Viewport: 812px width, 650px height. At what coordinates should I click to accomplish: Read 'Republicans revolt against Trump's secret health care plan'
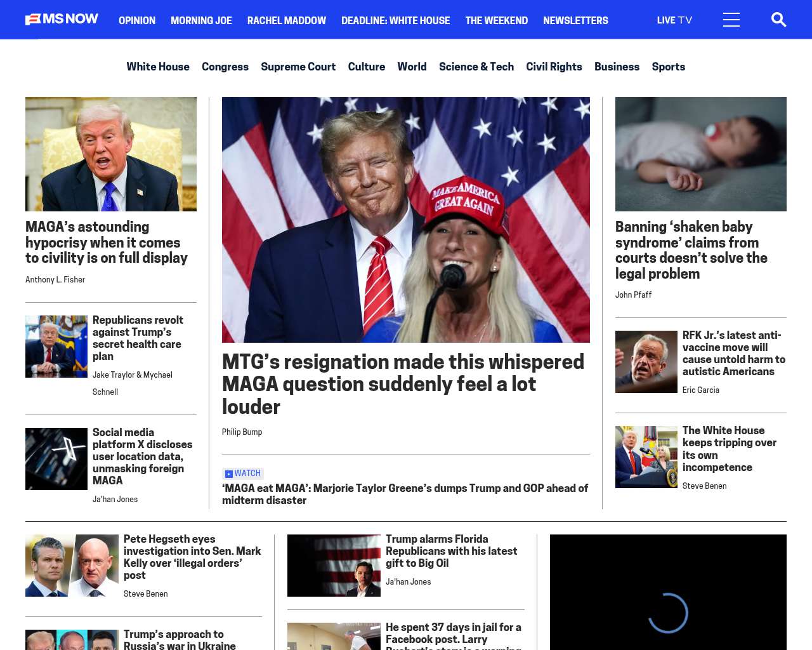pos(138,338)
